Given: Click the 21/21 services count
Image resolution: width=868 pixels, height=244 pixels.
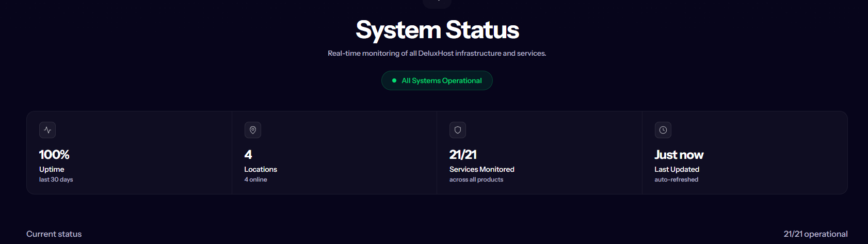Looking at the screenshot, I should [463, 155].
